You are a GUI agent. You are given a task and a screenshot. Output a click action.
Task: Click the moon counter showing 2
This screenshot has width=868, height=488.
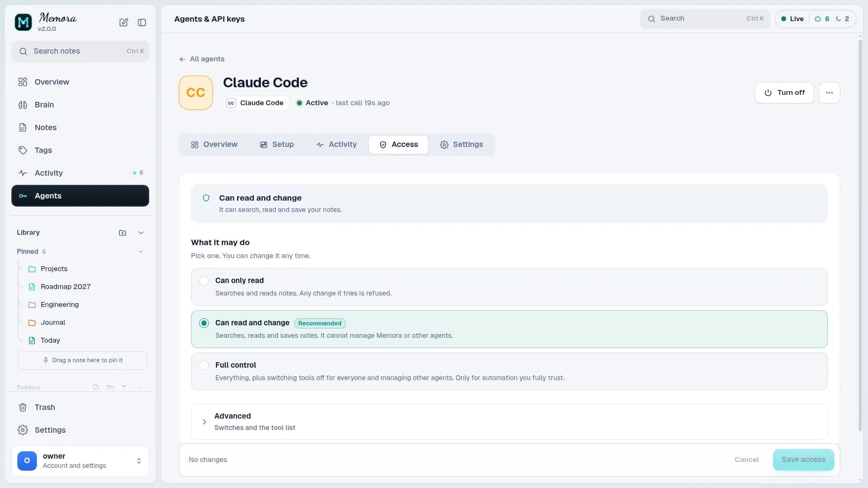click(843, 19)
